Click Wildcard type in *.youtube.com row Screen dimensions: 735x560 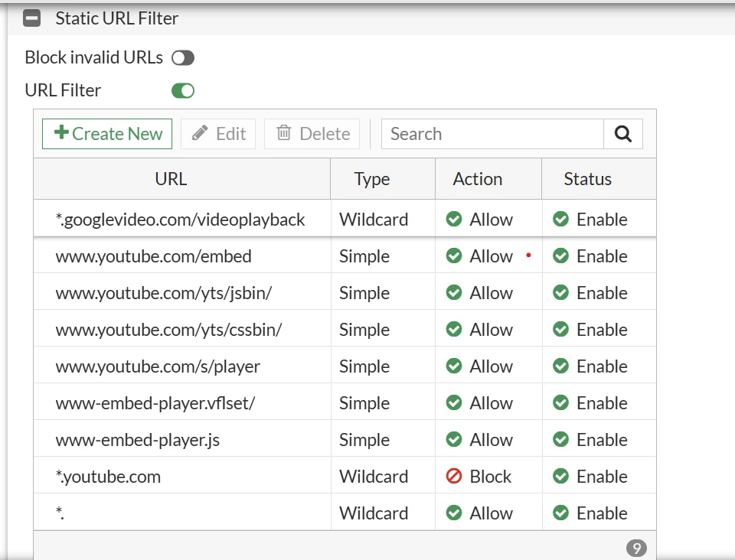click(x=374, y=477)
